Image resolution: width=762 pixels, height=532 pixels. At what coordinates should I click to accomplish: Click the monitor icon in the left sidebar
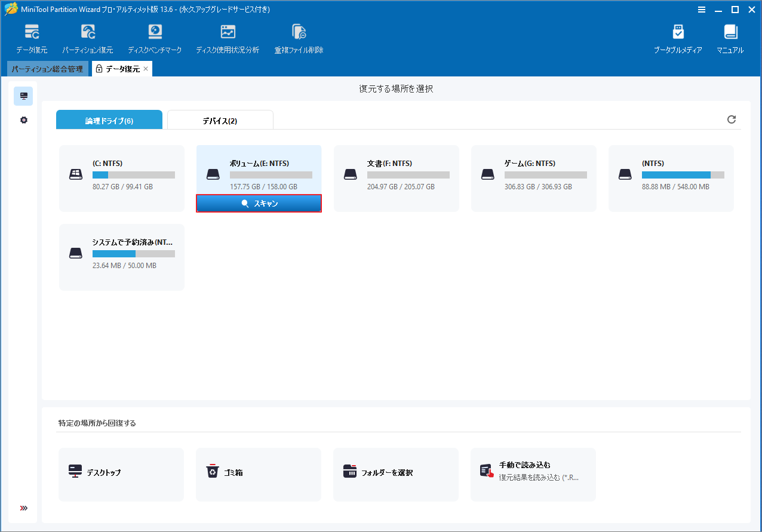coord(23,96)
